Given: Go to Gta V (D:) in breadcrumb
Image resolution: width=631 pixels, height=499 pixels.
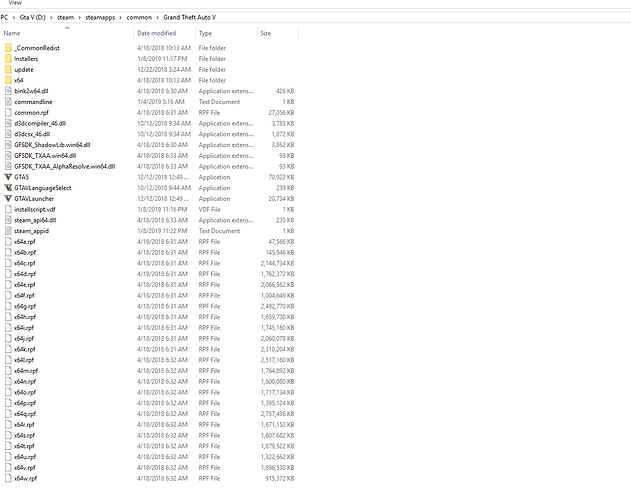Looking at the screenshot, I should click(x=33, y=18).
